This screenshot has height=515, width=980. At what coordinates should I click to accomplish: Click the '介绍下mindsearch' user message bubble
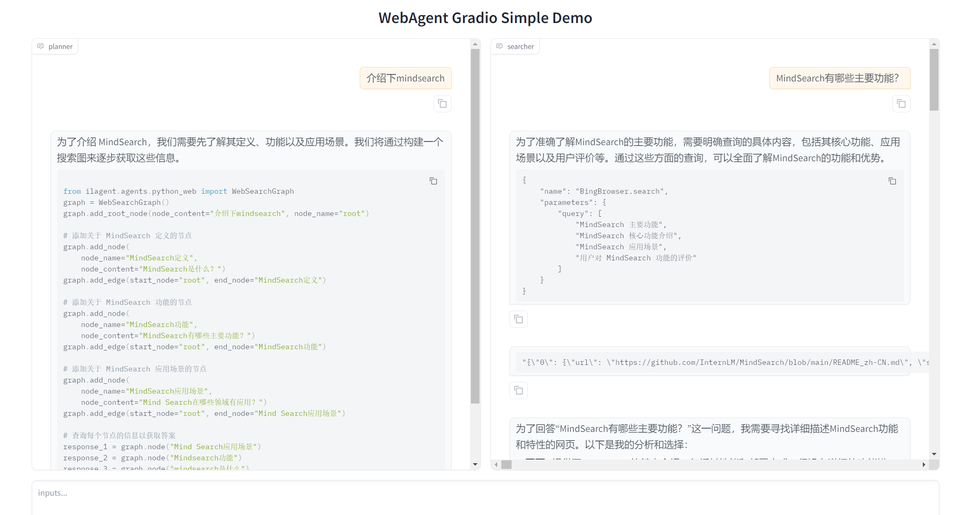[x=405, y=78]
